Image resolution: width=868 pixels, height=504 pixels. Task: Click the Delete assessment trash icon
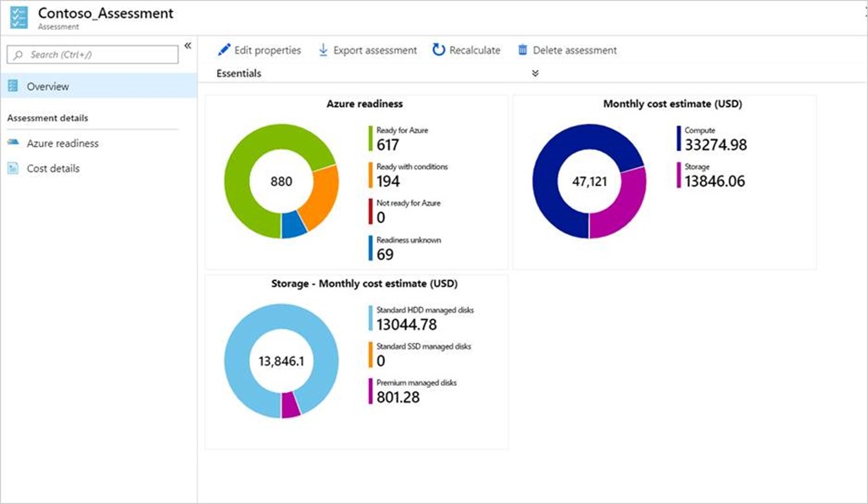[x=521, y=50]
